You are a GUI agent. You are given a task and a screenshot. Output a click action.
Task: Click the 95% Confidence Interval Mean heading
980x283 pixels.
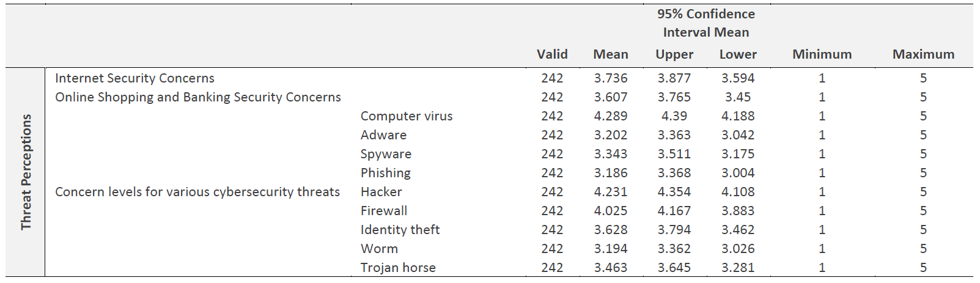pos(706,23)
